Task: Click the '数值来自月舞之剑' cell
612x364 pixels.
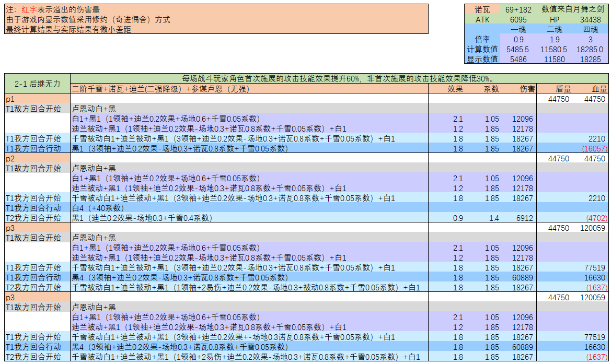Action: (x=573, y=9)
